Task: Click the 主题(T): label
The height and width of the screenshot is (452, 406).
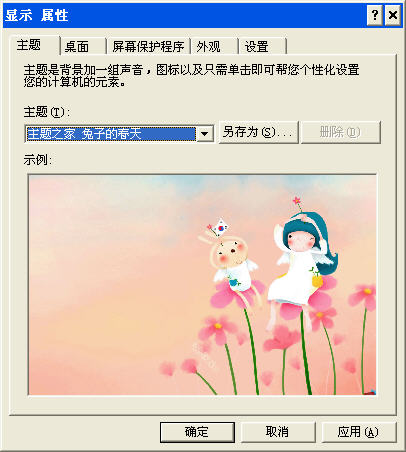Action: (47, 112)
